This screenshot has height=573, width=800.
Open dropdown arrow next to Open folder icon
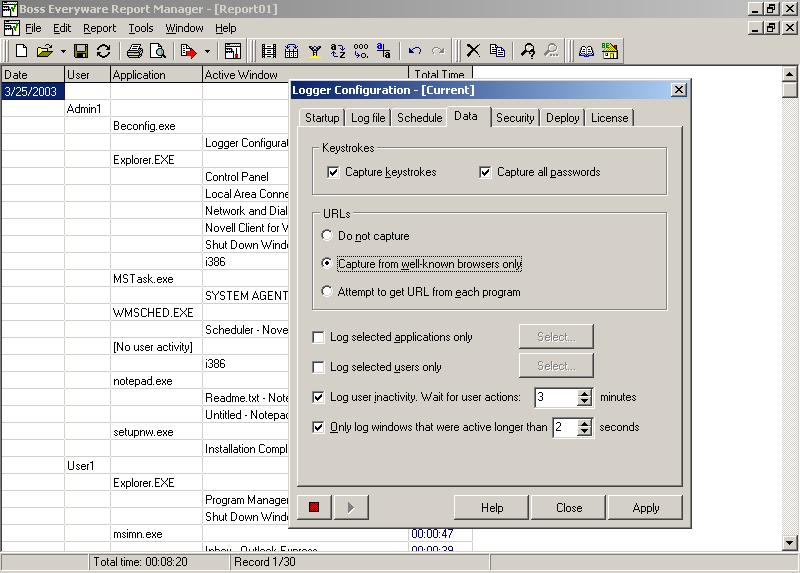pyautogui.click(x=63, y=51)
